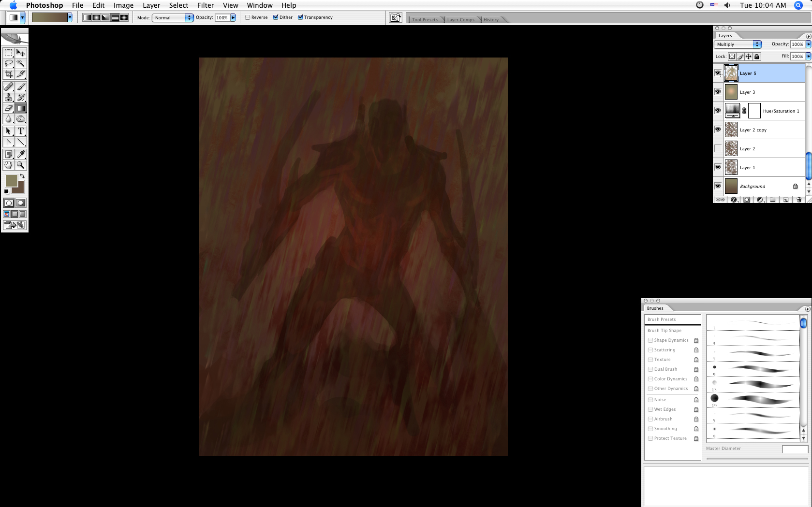Select the Eyedropper tool
The image size is (812, 507).
(21, 154)
